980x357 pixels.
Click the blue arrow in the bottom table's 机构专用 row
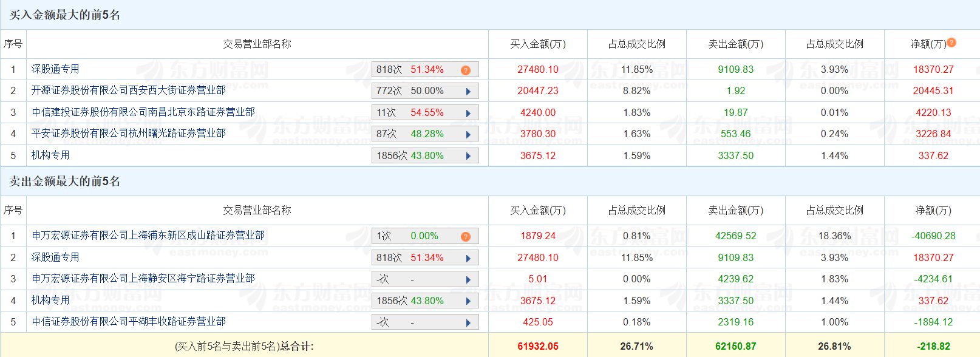(x=468, y=301)
